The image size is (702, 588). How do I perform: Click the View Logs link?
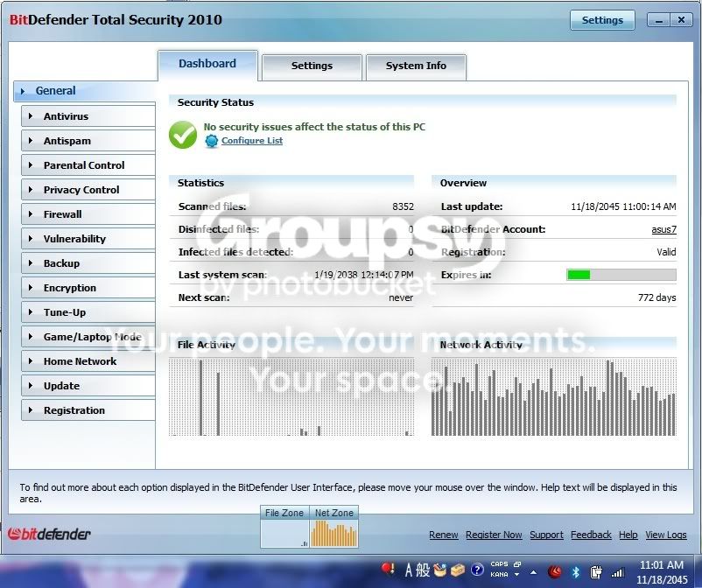pos(666,535)
